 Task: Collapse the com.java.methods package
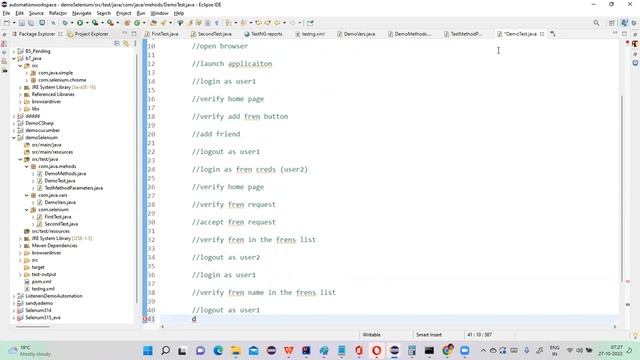[27, 167]
